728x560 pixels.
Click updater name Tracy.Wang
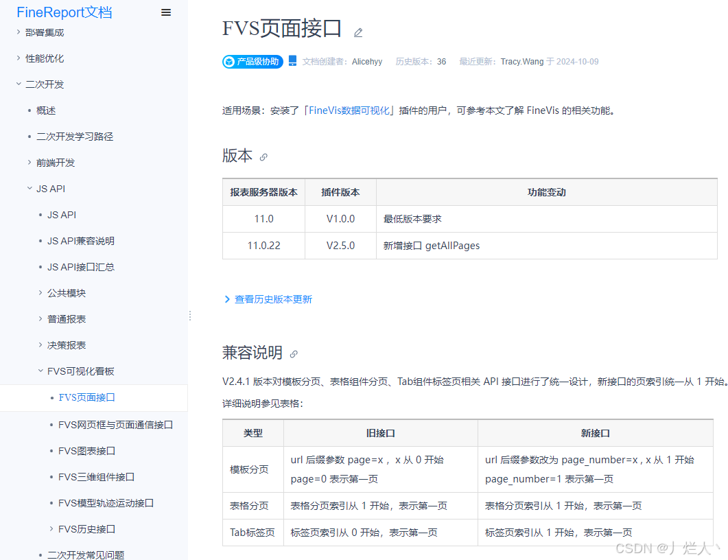[522, 62]
